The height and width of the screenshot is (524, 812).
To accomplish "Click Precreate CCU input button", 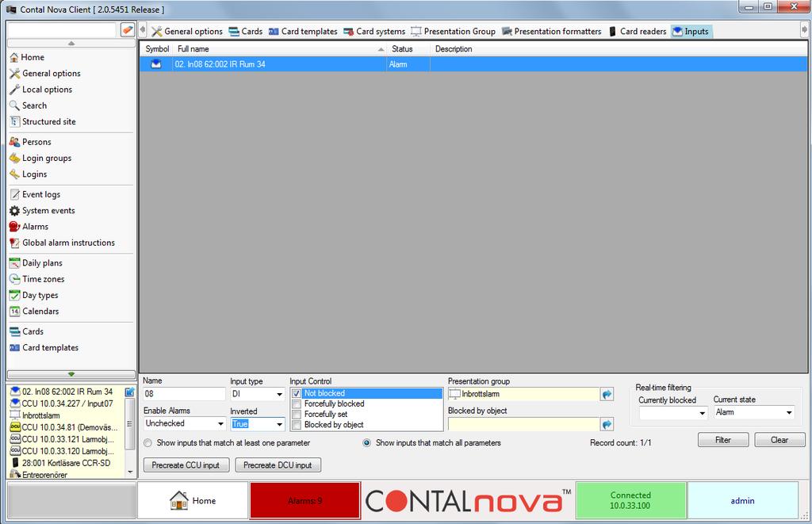I will [x=186, y=465].
